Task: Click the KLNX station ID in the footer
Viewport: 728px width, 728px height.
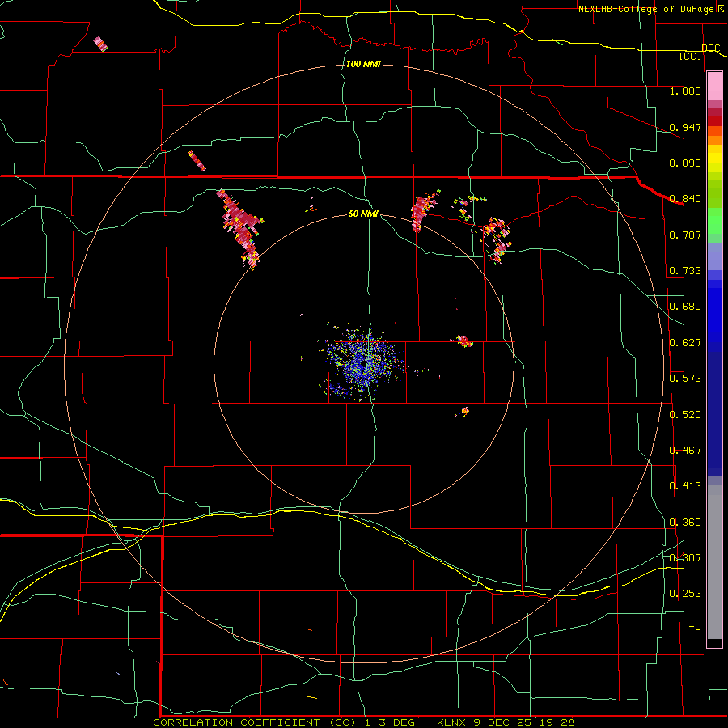Action: (x=451, y=722)
